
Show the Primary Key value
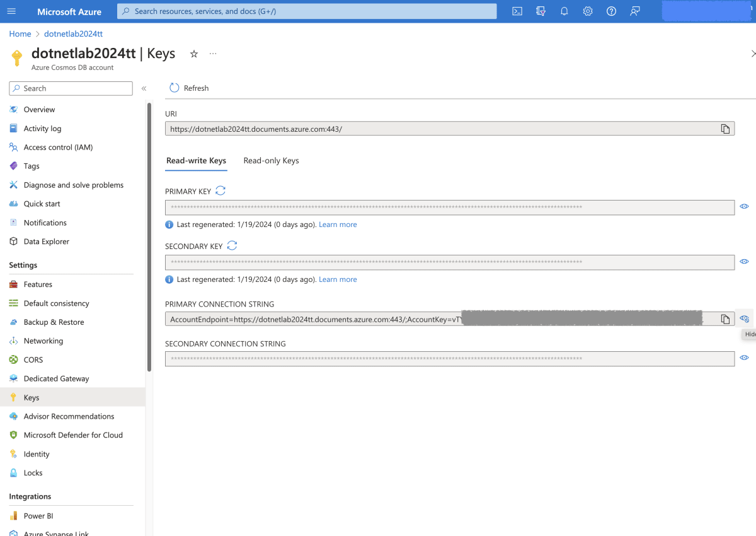tap(744, 206)
